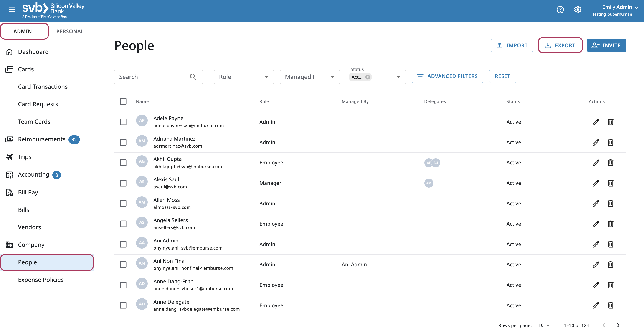Open Expense Policies in sidebar
Viewport: 644px width, 328px height.
pyautogui.click(x=41, y=280)
